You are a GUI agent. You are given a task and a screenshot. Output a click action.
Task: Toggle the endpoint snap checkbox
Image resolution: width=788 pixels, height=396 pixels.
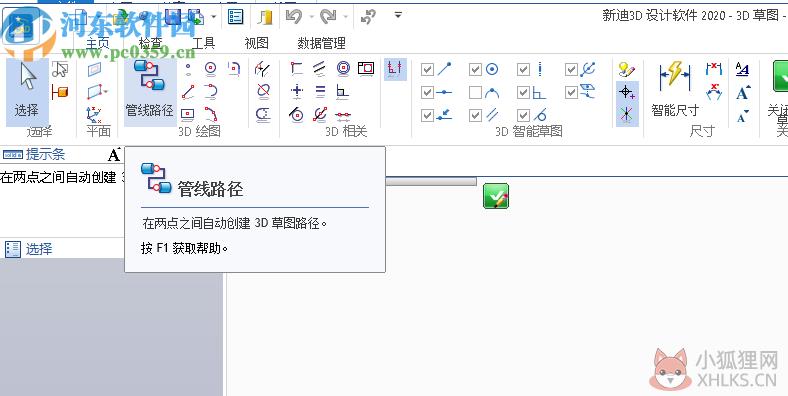coord(427,69)
